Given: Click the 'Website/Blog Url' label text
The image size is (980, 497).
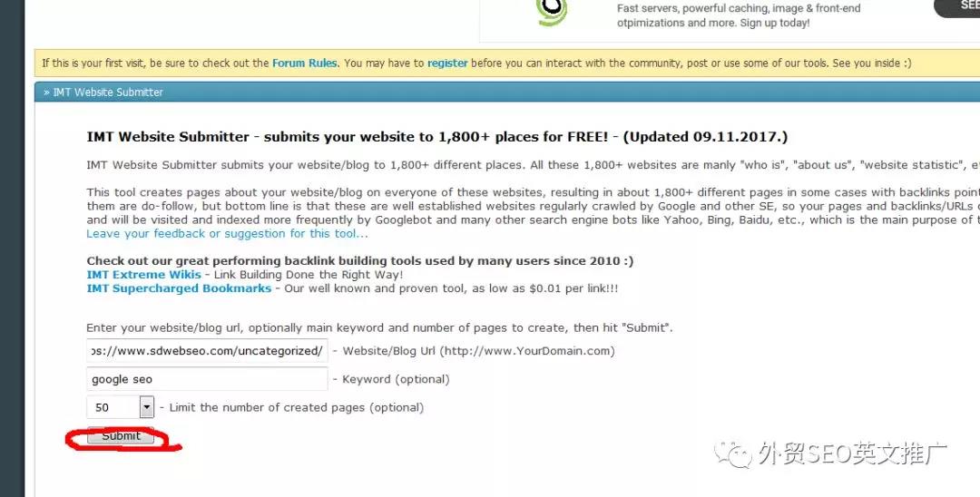Looking at the screenshot, I should tap(478, 351).
